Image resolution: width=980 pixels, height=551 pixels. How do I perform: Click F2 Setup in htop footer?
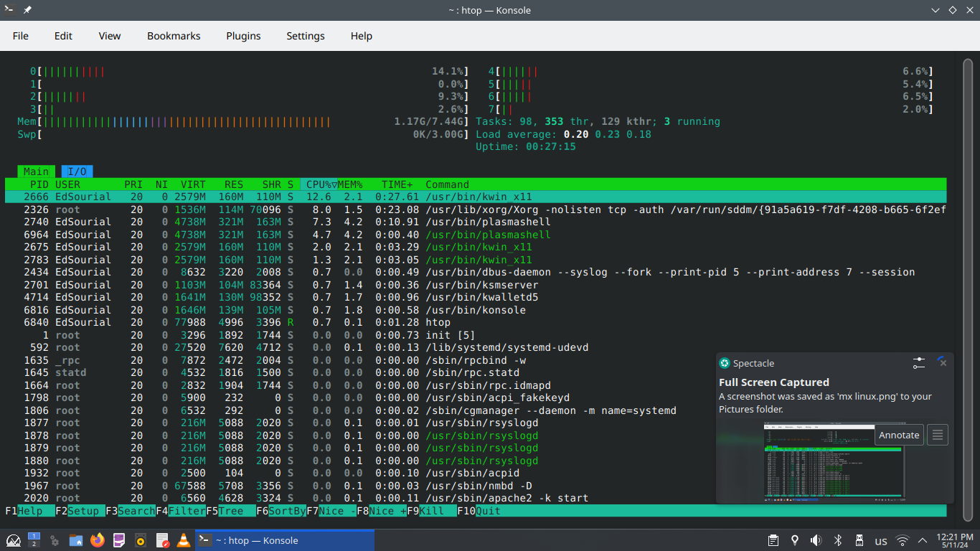tap(80, 511)
